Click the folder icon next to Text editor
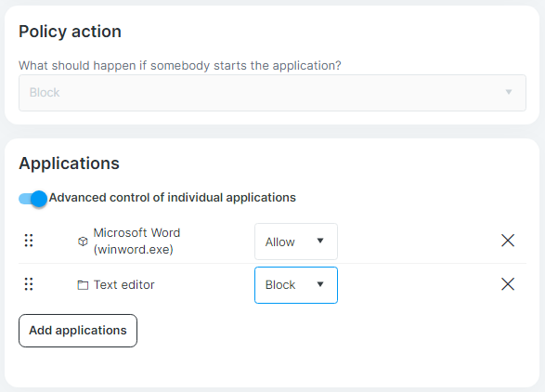This screenshot has height=392, width=545. [83, 285]
